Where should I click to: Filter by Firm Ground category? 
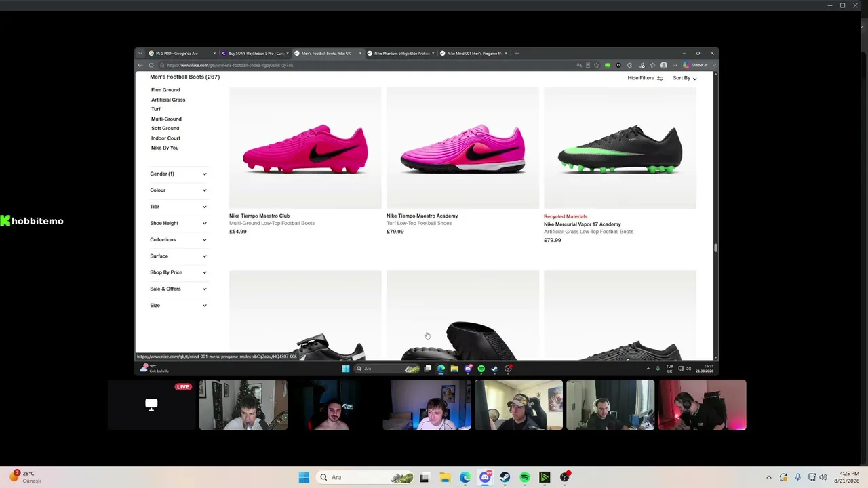click(165, 90)
